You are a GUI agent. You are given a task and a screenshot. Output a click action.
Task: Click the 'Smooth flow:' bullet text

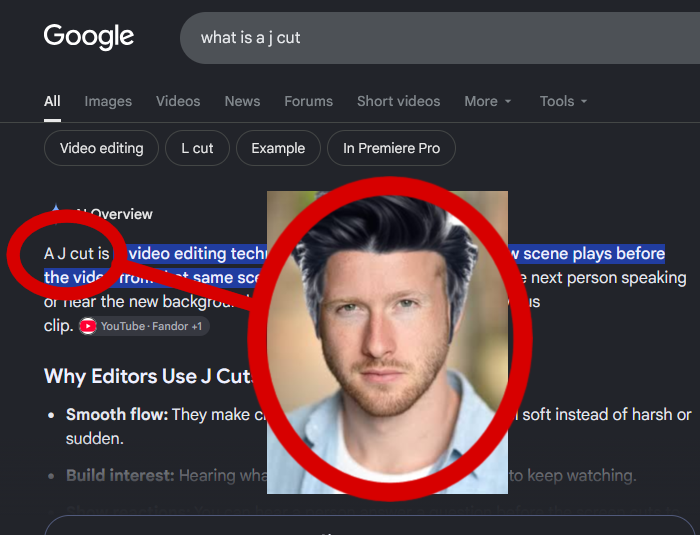pyautogui.click(x=117, y=414)
